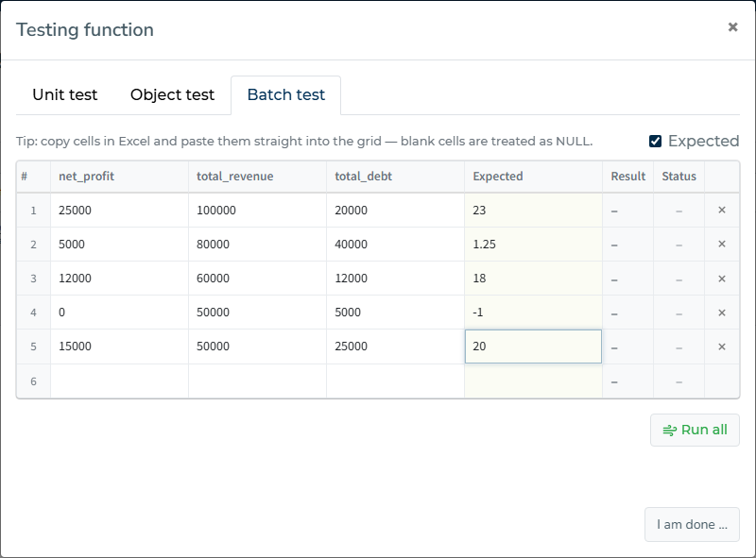Image resolution: width=756 pixels, height=558 pixels.
Task: Select Expected cell with value 18
Action: [x=533, y=279]
